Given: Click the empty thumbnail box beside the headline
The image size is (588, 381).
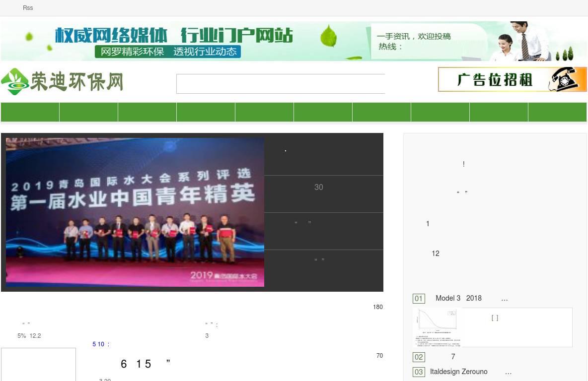Looking at the screenshot, I should pos(38,365).
